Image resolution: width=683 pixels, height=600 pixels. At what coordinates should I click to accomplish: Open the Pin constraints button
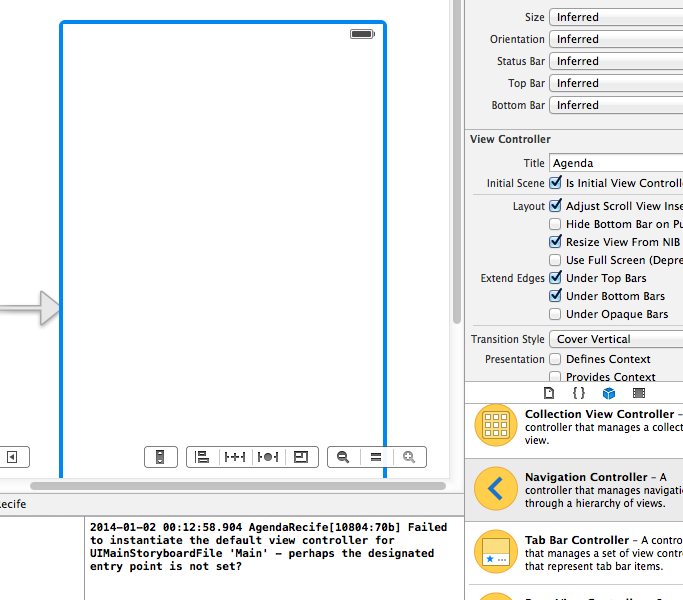(235, 457)
